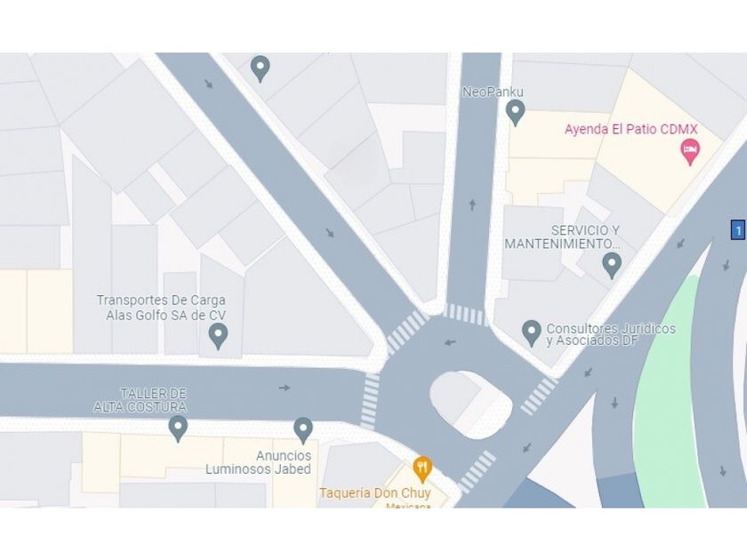Open the Ayenda El Patio CDMX label
Screen dimensions: 747x560
pos(631,129)
